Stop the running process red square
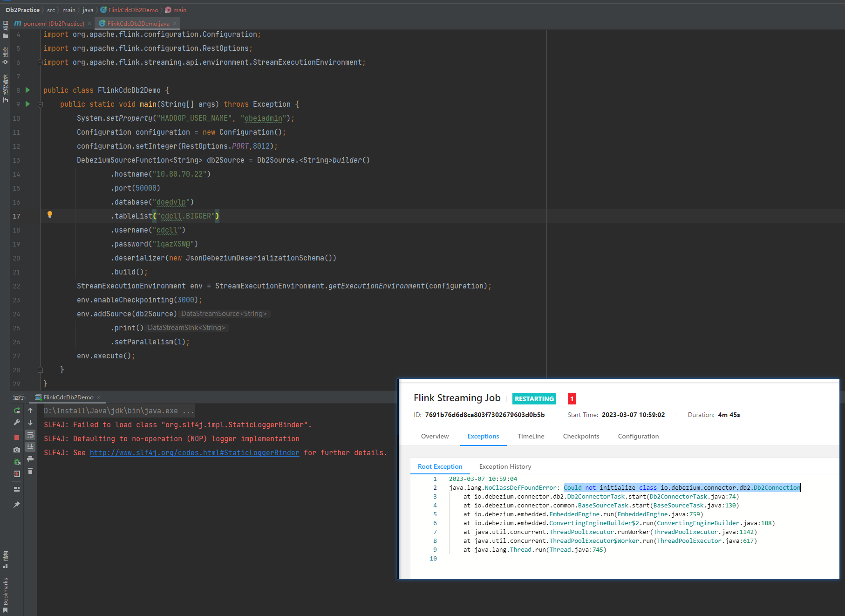Image resolution: width=845 pixels, height=616 pixels. [x=17, y=438]
